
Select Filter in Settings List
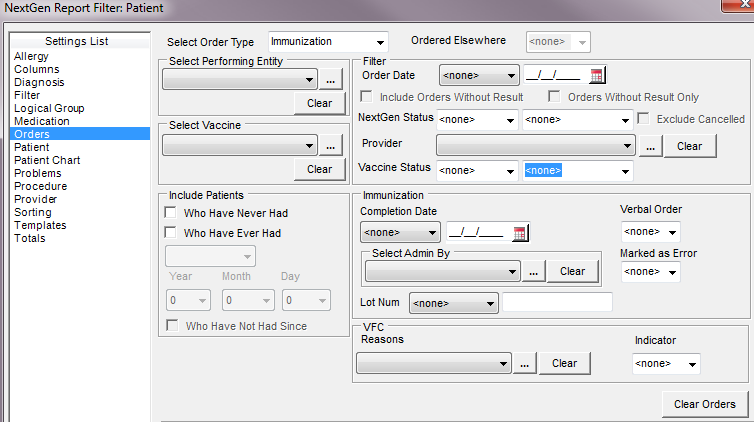coord(27,95)
